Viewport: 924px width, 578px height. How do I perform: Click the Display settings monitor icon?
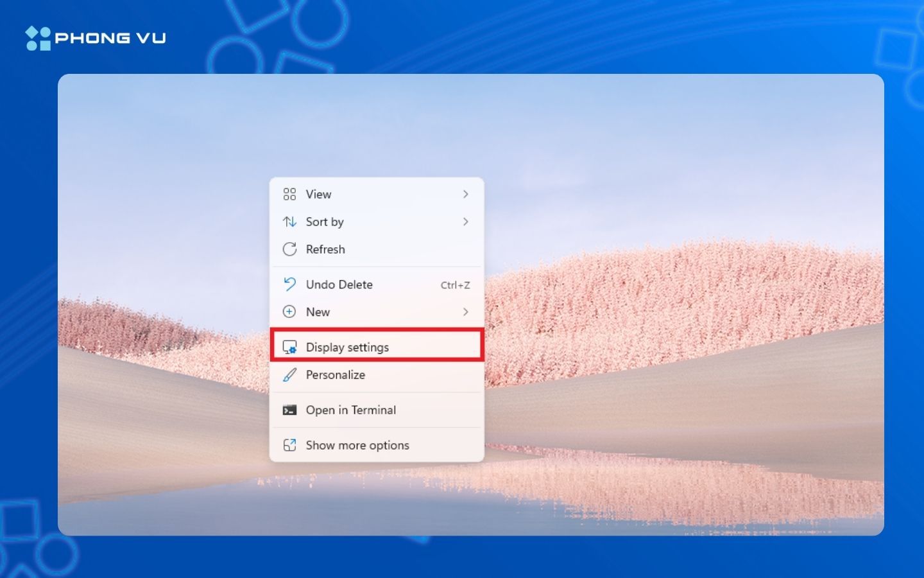290,347
